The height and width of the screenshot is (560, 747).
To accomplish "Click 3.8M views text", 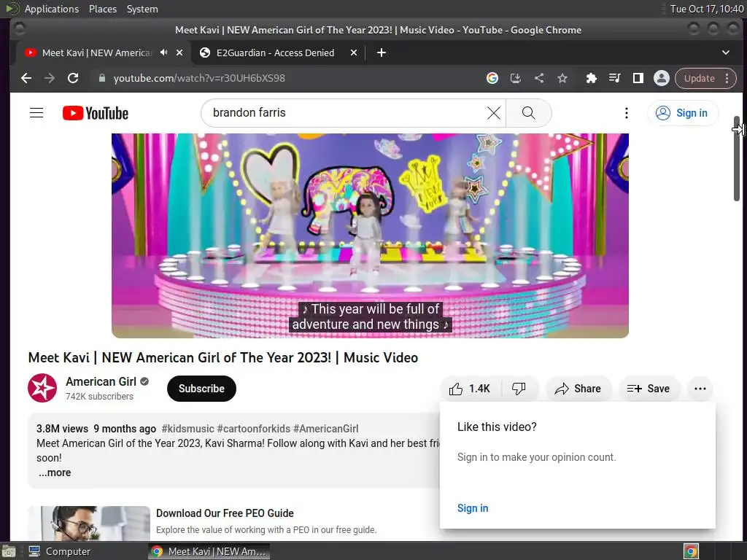I will pos(63,429).
